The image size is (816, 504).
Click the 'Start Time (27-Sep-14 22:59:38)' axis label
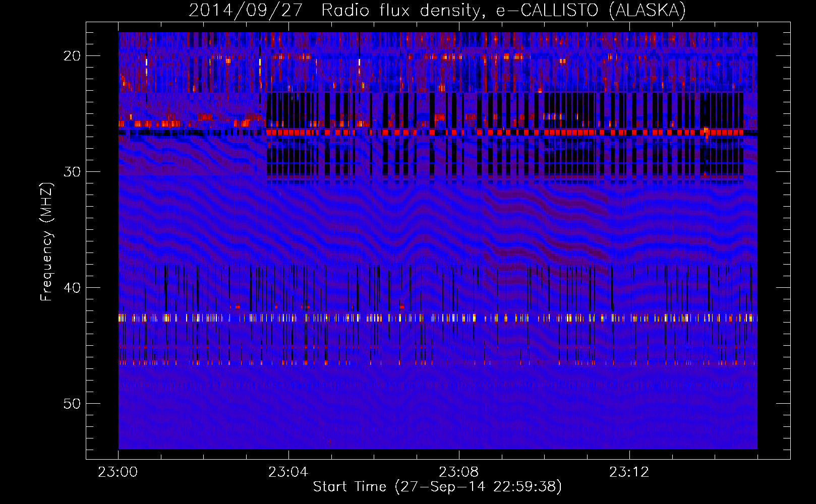[x=437, y=487]
